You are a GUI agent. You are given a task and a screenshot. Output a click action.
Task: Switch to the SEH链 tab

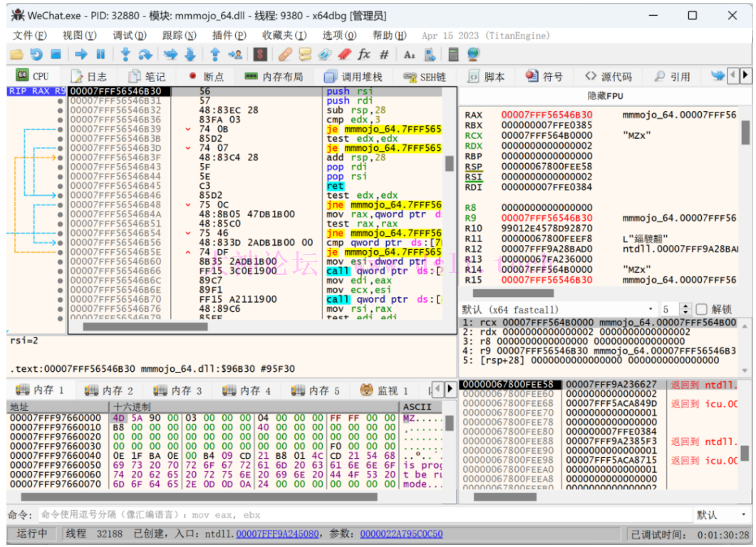425,77
